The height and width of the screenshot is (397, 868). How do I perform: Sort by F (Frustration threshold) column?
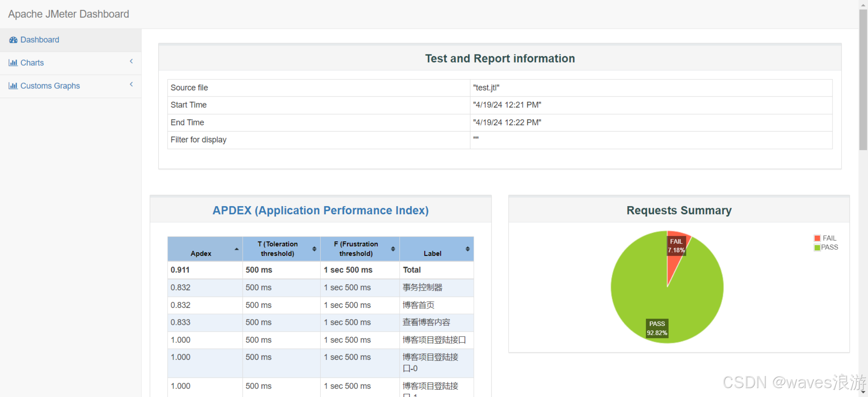tap(360, 249)
